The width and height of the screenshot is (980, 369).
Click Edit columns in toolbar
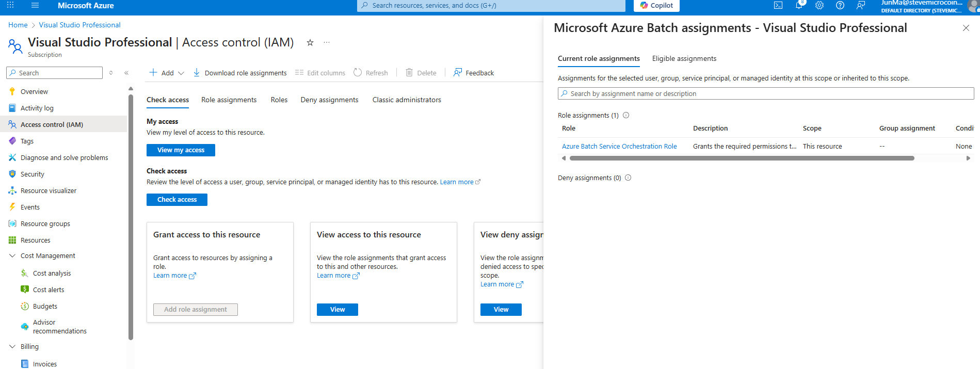click(x=320, y=73)
